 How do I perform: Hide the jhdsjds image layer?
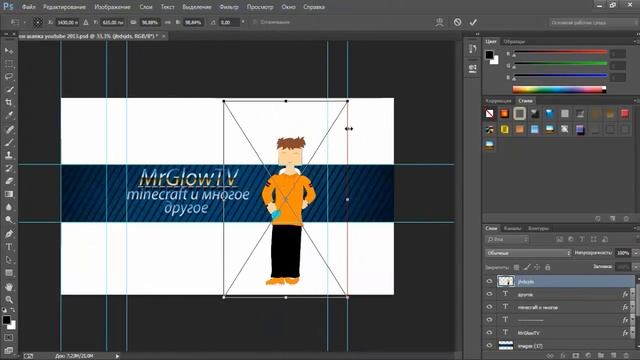pos(489,281)
